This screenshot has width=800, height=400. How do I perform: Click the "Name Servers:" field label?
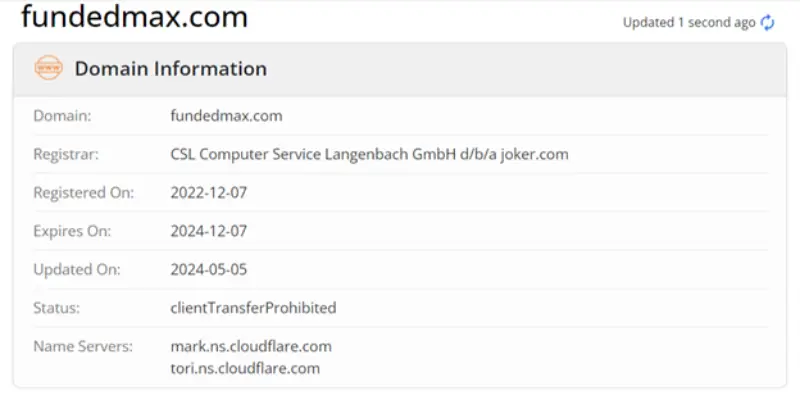click(x=82, y=346)
